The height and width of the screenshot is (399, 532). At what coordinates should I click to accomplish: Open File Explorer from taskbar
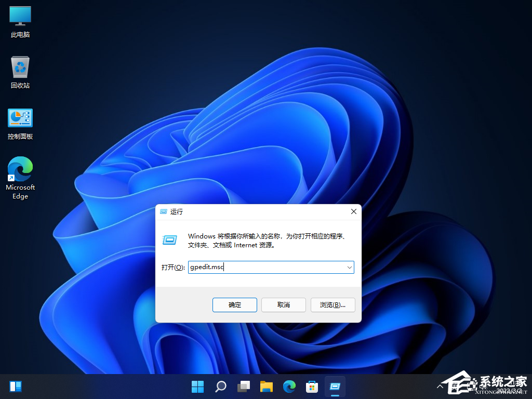pos(266,387)
